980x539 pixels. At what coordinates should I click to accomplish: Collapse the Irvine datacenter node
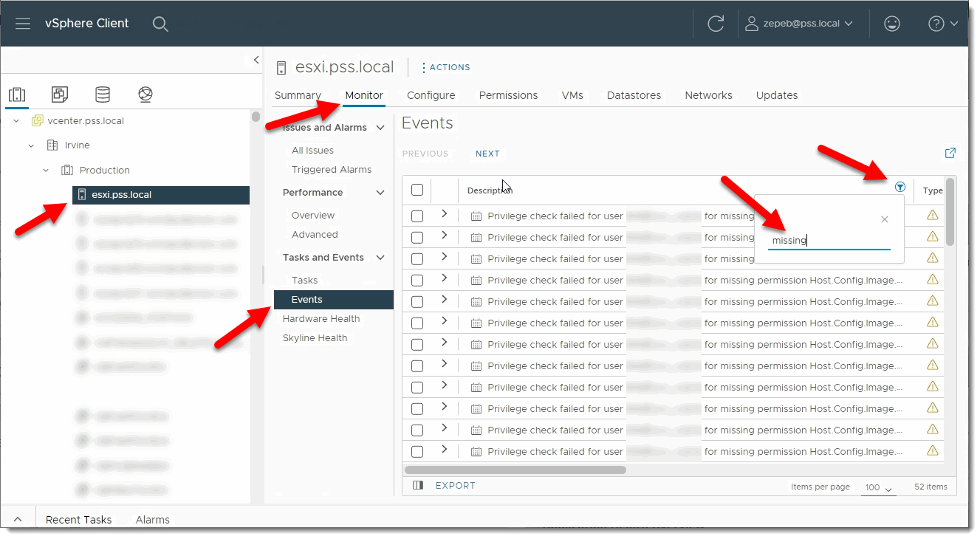(x=31, y=145)
